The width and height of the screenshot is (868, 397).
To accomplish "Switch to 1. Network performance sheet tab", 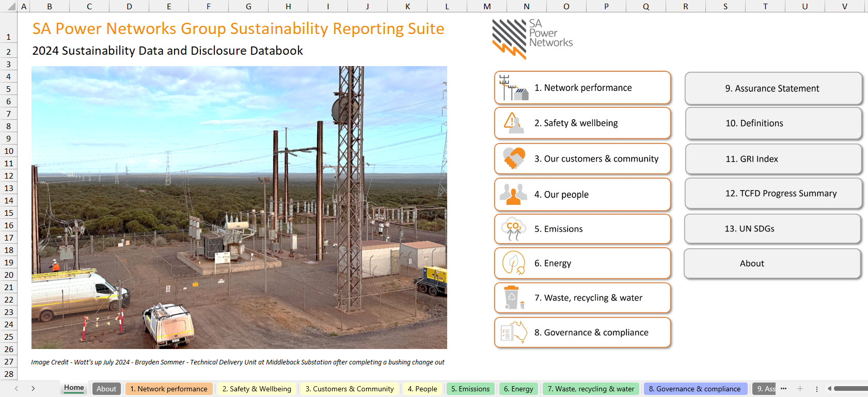I will point(169,389).
